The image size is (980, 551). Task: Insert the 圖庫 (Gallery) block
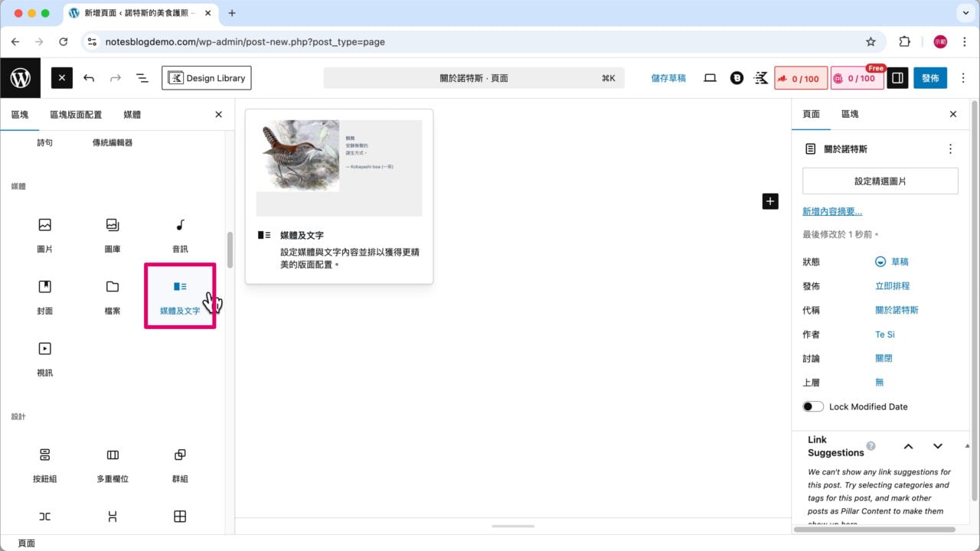pos(112,233)
